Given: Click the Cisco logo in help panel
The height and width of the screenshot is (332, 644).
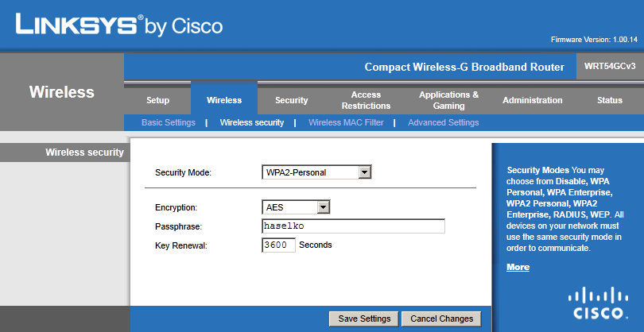Looking at the screenshot, I should click(598, 303).
